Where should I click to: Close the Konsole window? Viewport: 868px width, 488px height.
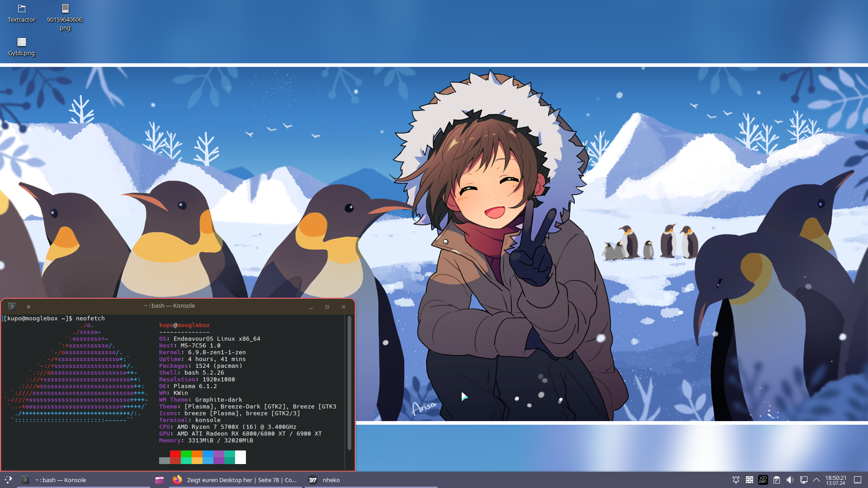[x=344, y=306]
